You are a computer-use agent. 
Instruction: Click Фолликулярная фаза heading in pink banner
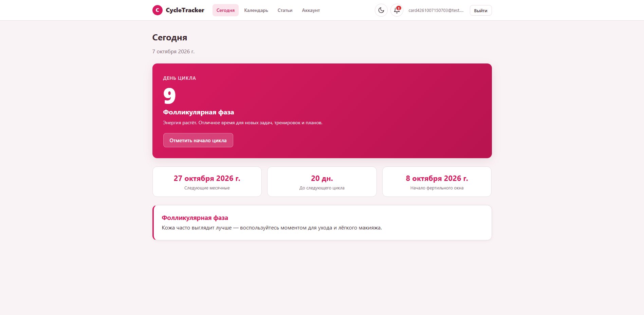[199, 112]
